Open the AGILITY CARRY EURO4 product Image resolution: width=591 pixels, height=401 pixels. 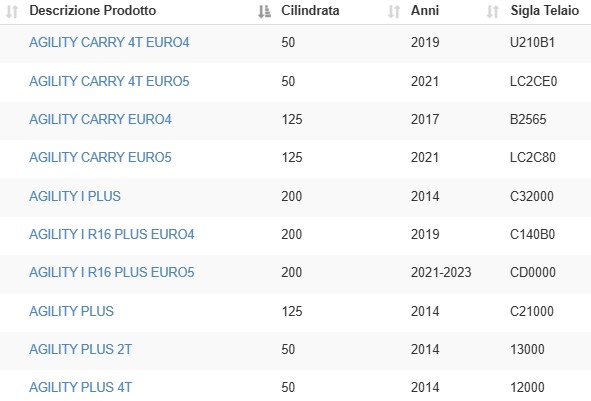tap(100, 119)
